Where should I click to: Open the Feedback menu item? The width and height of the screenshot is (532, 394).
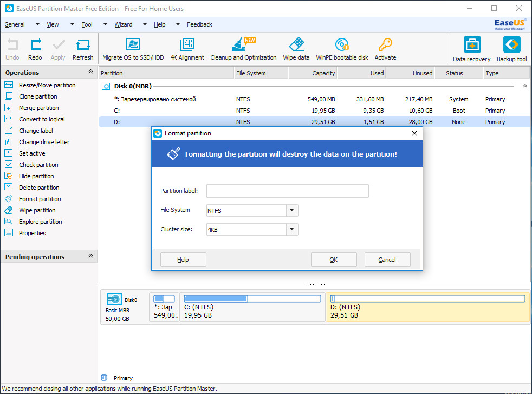tap(199, 24)
